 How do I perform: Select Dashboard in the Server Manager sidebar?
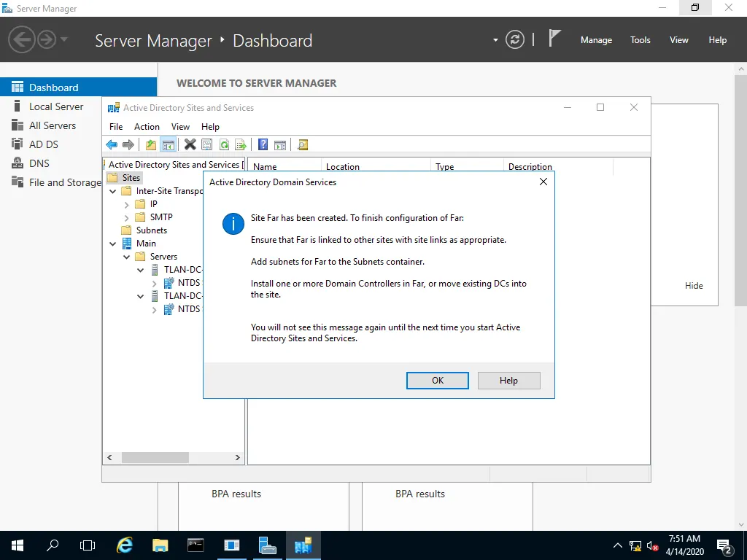click(78, 87)
